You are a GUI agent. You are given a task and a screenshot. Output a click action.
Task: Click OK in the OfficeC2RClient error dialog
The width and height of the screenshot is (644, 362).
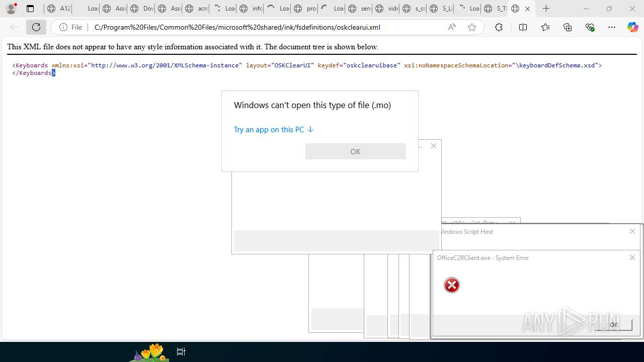point(613,325)
